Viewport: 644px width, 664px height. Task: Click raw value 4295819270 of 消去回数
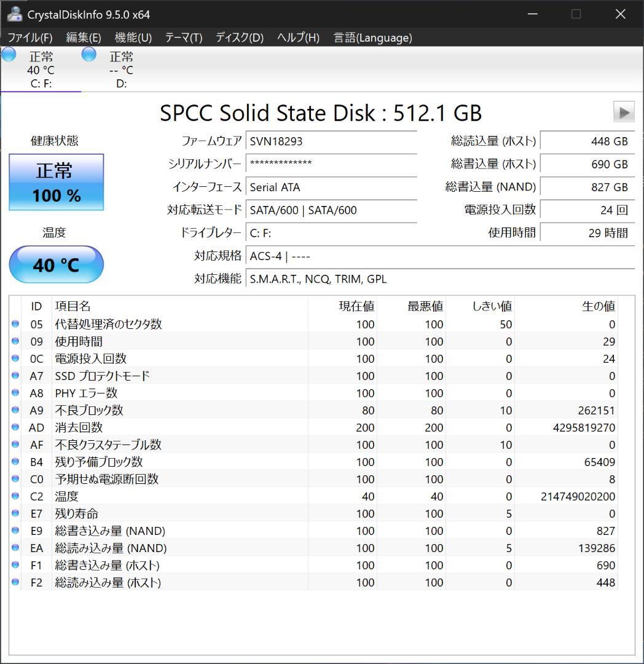(584, 428)
